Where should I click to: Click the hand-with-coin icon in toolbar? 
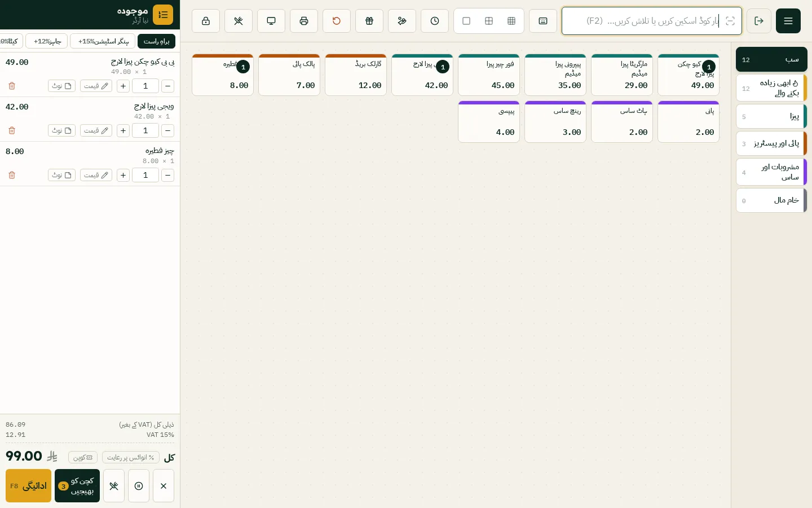402,21
